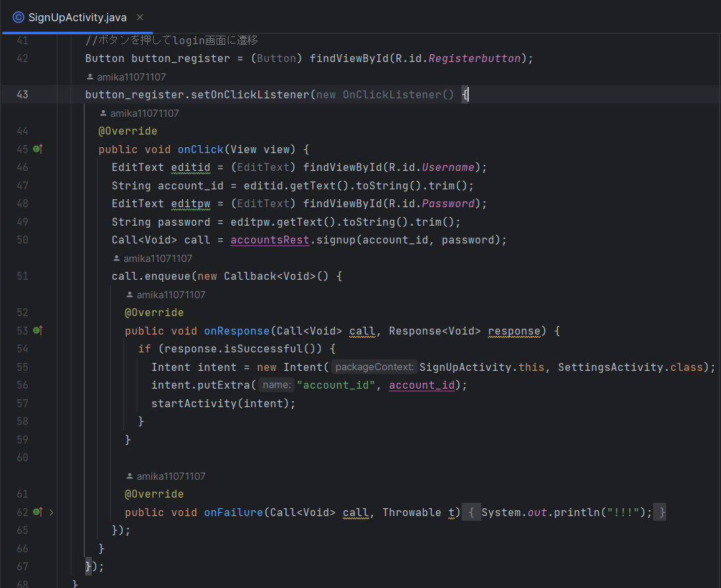
Task: Open author annotation amika11071107 above line 52
Action: 171,295
